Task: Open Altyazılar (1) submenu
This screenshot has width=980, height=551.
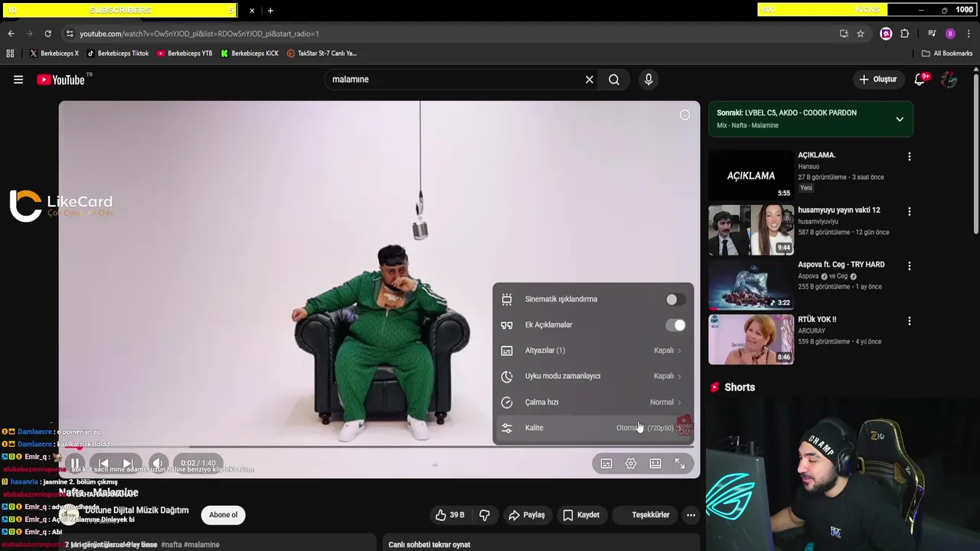Action: pyautogui.click(x=593, y=350)
